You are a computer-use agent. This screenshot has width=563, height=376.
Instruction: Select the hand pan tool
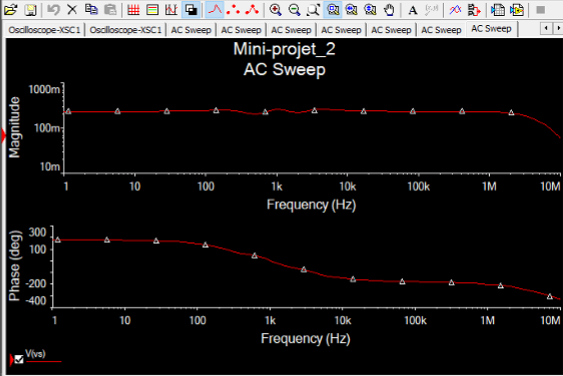tap(389, 10)
